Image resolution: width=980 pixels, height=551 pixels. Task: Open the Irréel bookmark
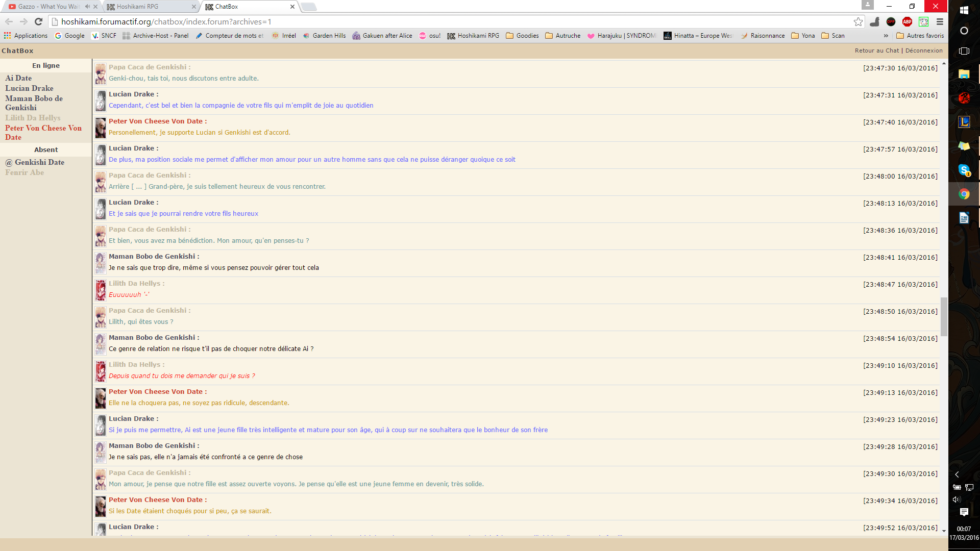point(284,36)
